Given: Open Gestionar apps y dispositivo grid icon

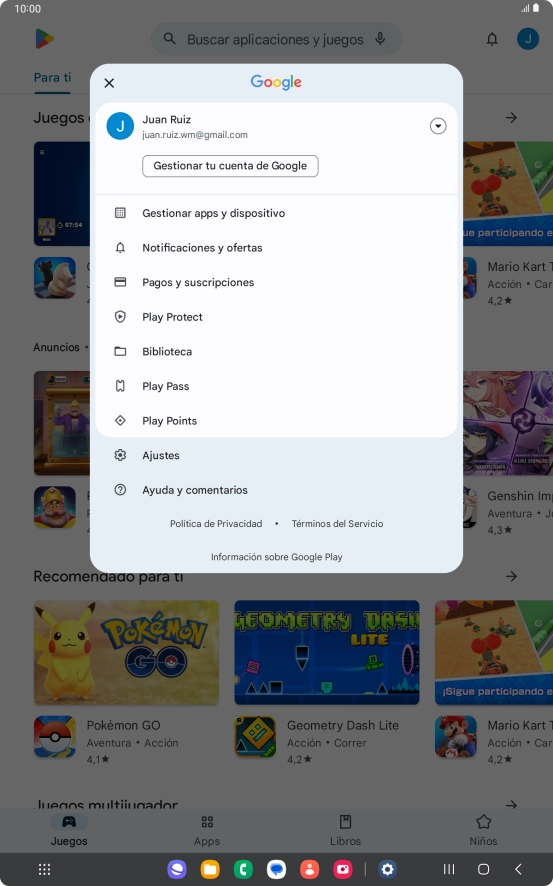Looking at the screenshot, I should [120, 213].
